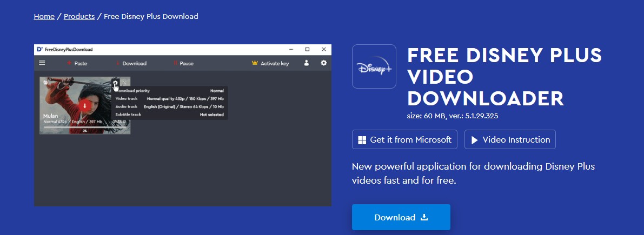Image resolution: width=644 pixels, height=235 pixels.
Task: Click Free Disney Plus Download breadcrumb text
Action: 151,16
